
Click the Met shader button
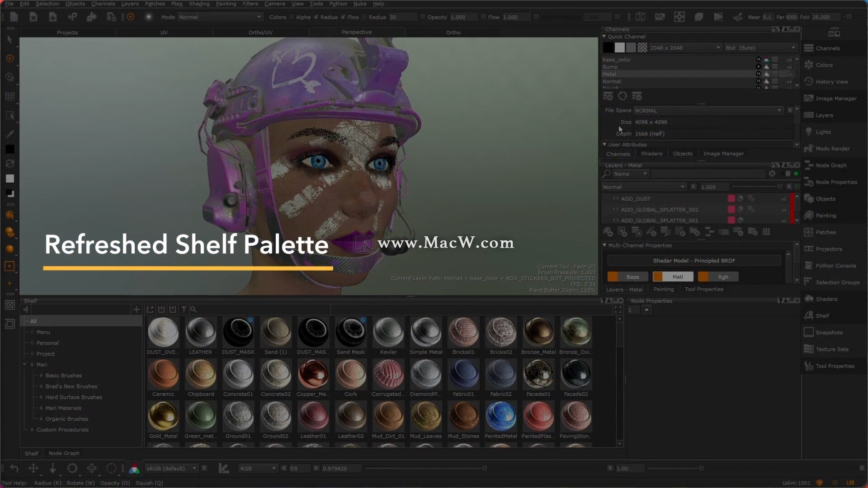[x=677, y=277]
